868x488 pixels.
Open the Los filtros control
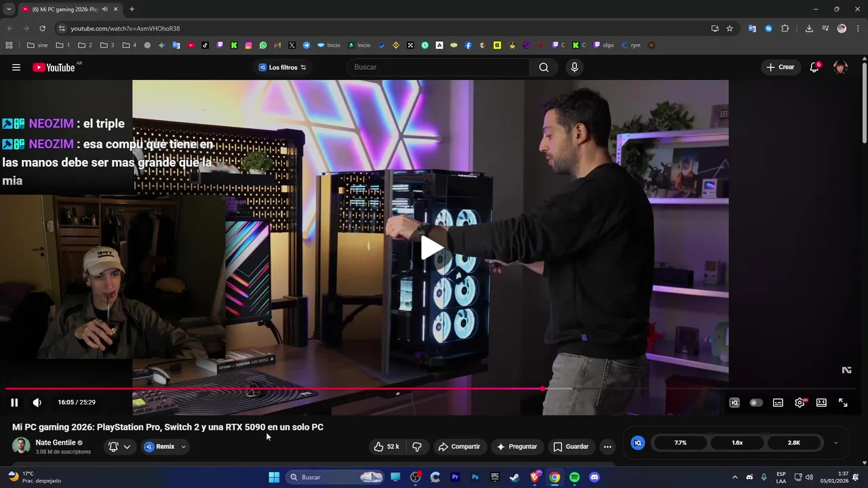[x=282, y=67]
